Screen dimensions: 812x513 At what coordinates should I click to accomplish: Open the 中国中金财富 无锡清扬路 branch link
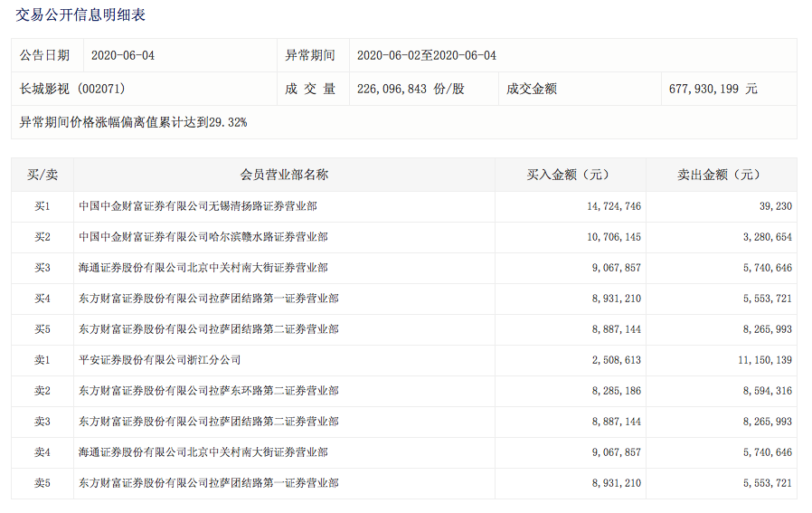[197, 206]
